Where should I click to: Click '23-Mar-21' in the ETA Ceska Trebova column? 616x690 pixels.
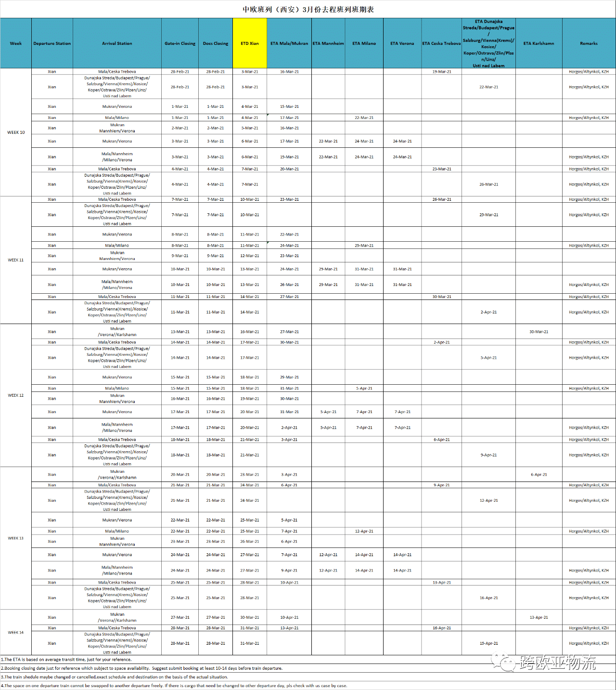pyautogui.click(x=441, y=169)
